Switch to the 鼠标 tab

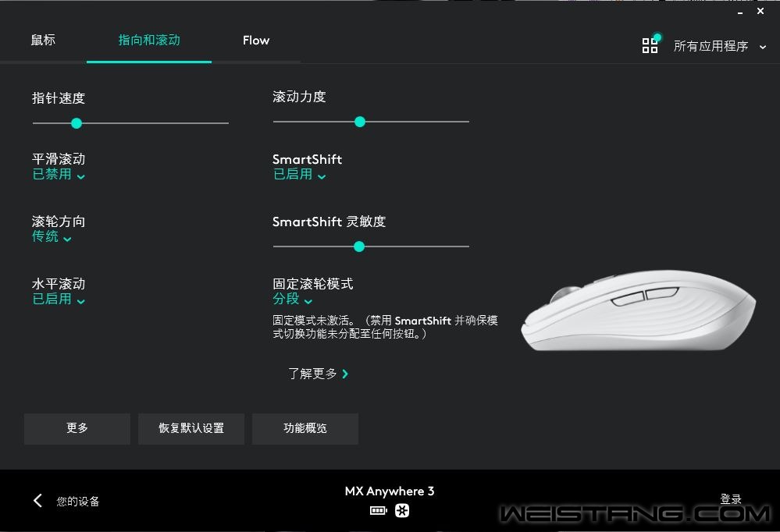pyautogui.click(x=43, y=41)
